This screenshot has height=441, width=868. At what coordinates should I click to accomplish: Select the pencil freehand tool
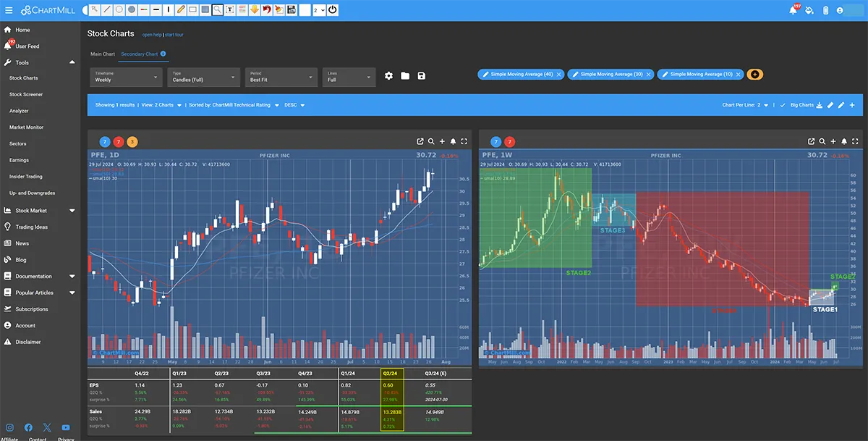pyautogui.click(x=181, y=9)
